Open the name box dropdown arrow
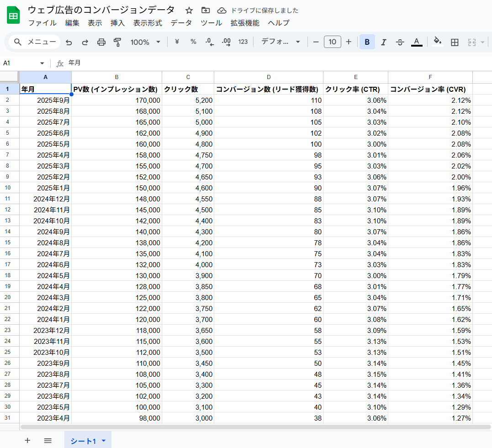 click(42, 63)
